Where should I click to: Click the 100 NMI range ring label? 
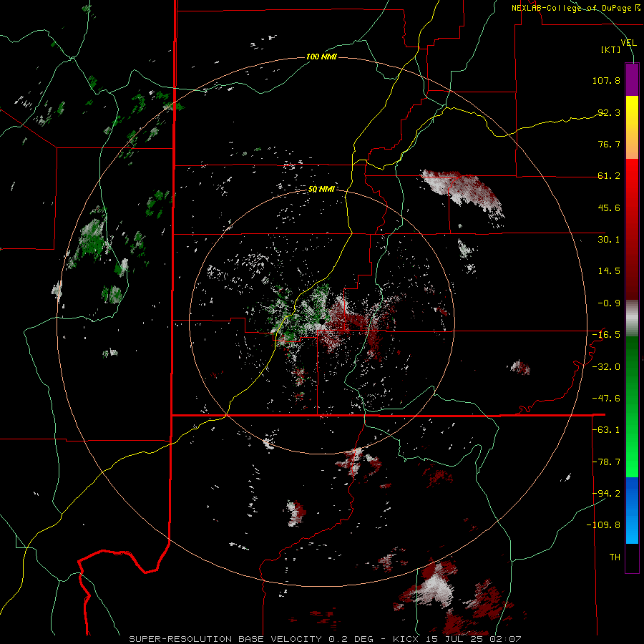click(321, 57)
